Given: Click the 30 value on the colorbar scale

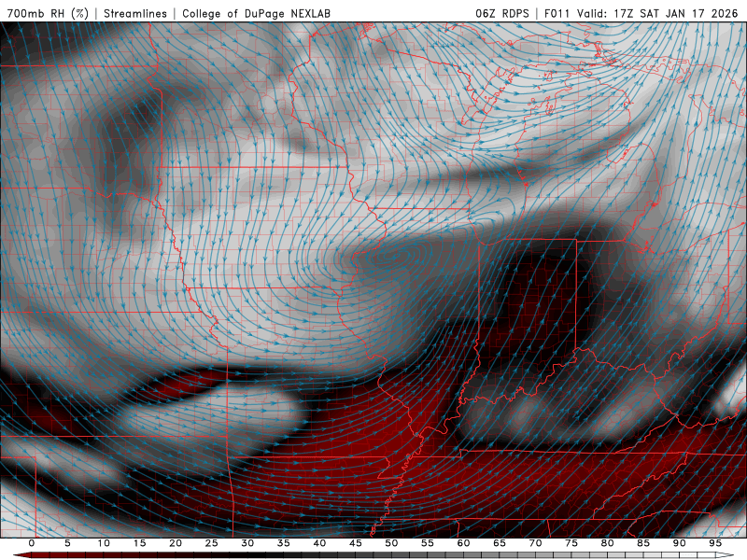Looking at the screenshot, I should pos(247,543).
